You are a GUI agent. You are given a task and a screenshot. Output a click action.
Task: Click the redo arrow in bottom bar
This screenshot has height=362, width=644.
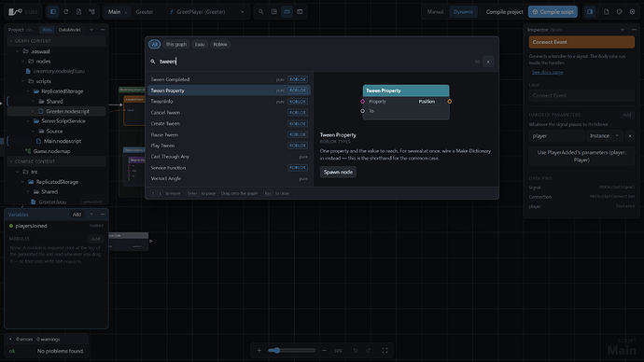(369, 351)
